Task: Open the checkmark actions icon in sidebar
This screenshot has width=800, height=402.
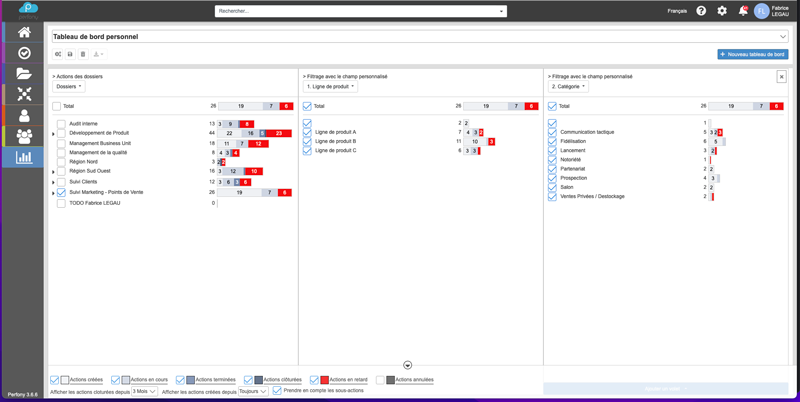Action: pos(24,53)
